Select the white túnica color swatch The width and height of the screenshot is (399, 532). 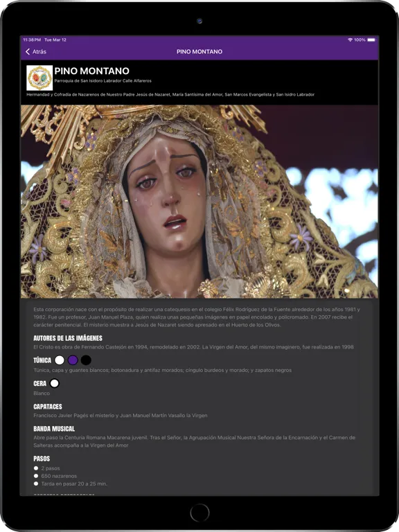tap(60, 360)
